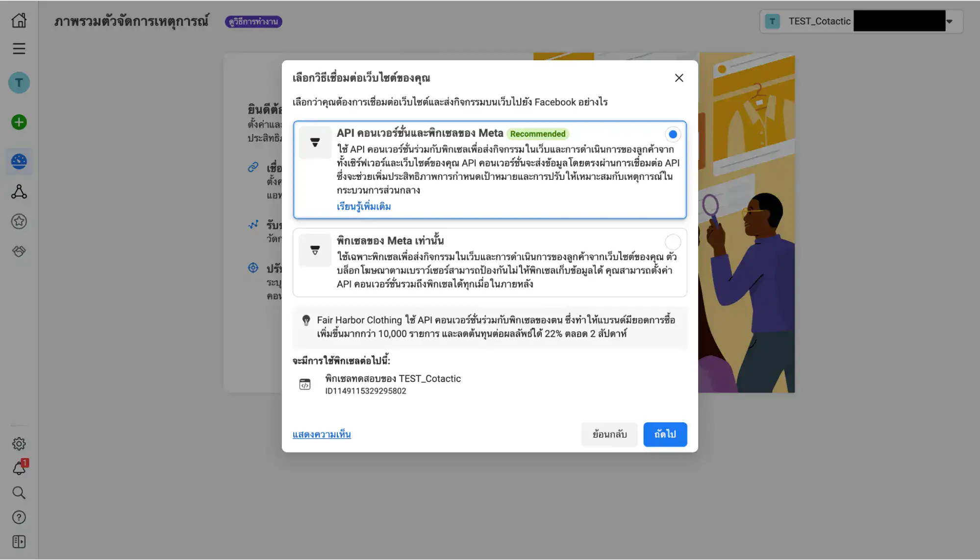
Task: Select the API conversions and Meta pixel radio
Action: click(x=672, y=134)
